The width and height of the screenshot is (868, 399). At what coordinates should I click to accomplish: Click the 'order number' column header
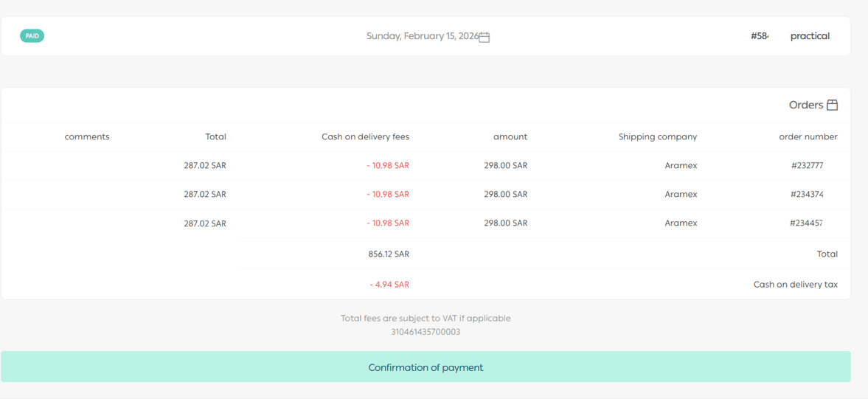pos(808,137)
